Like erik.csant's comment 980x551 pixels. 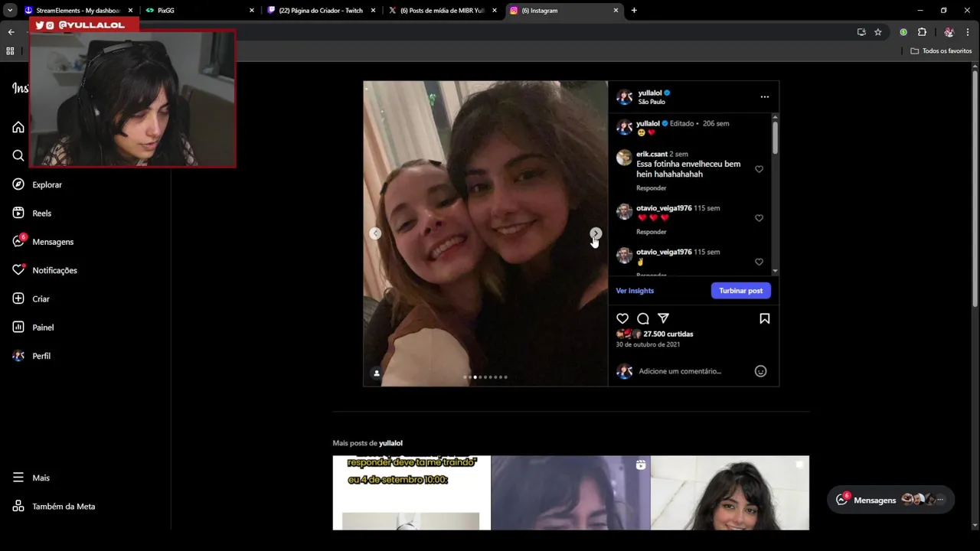point(759,169)
